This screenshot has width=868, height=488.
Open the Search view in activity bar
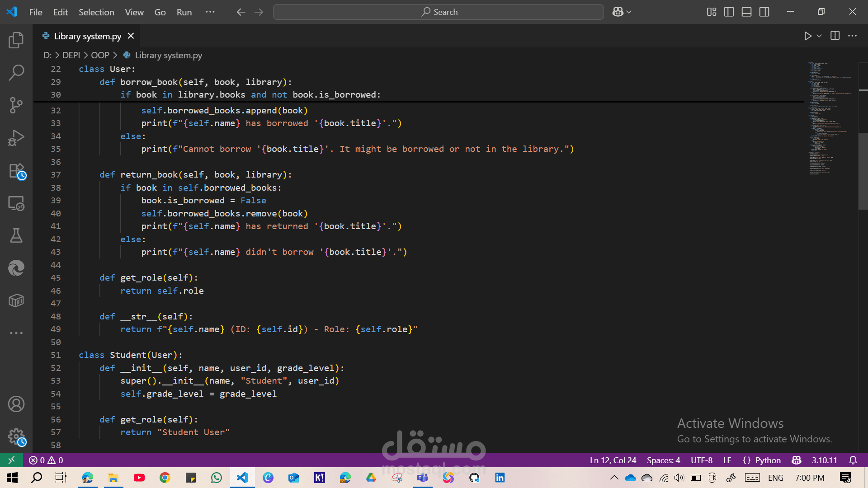(x=16, y=72)
